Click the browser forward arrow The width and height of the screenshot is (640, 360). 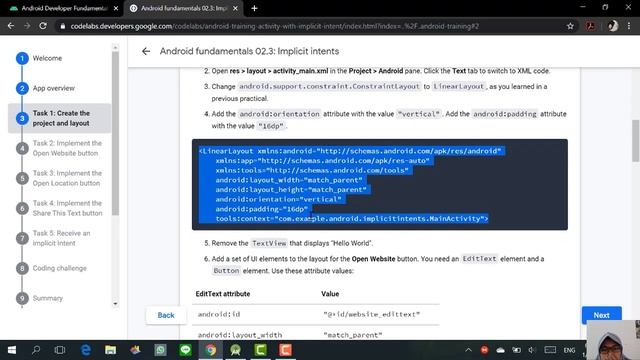[27, 26]
